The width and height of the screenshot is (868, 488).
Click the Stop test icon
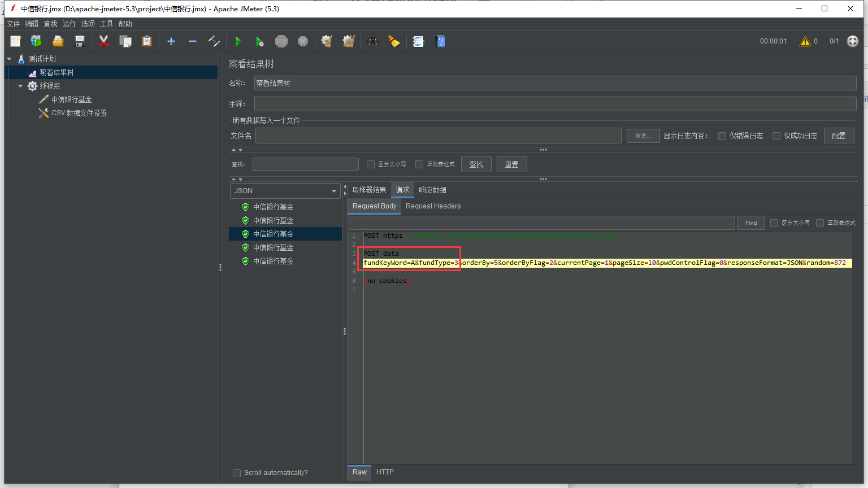click(x=281, y=41)
